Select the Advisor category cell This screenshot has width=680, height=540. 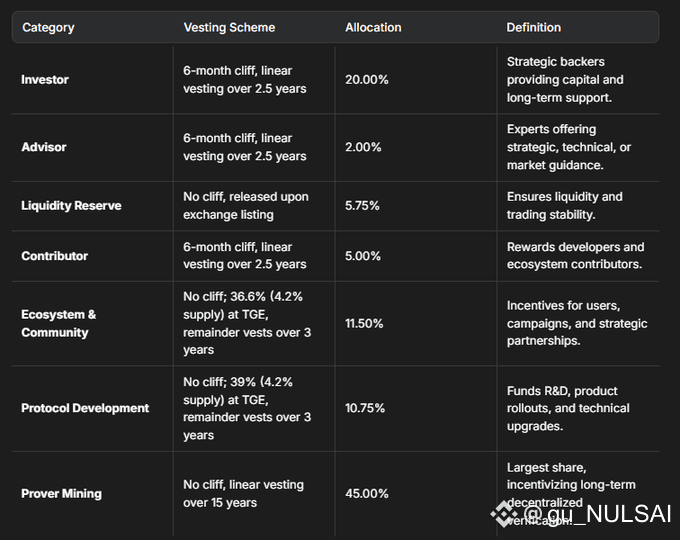pos(44,147)
